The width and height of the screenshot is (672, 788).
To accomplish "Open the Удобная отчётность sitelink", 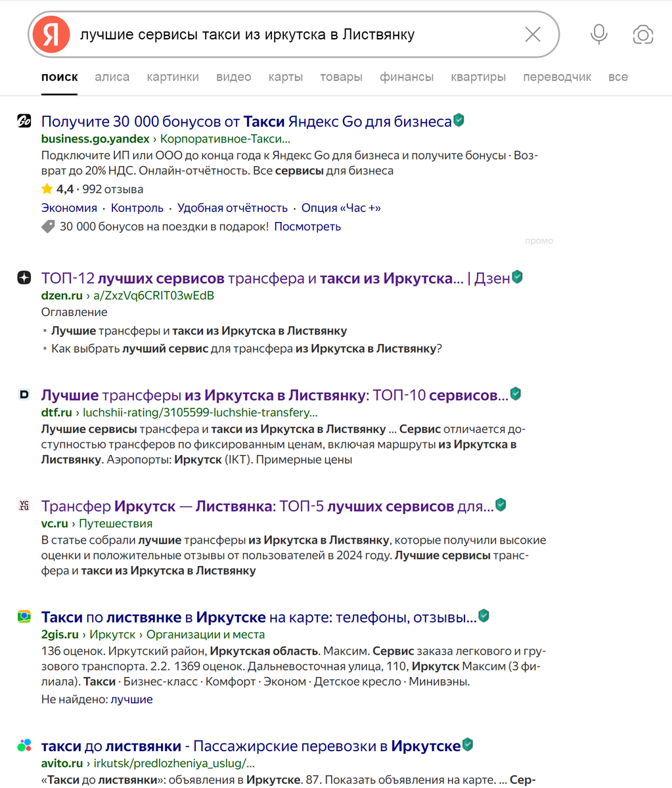I will (x=233, y=208).
